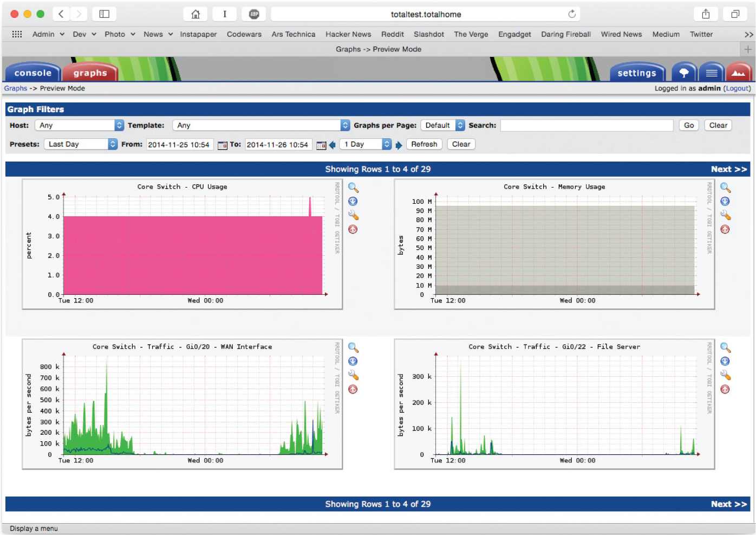The width and height of the screenshot is (756, 535).
Task: Click Next >> in bottom pagination bar
Action: [x=729, y=504]
